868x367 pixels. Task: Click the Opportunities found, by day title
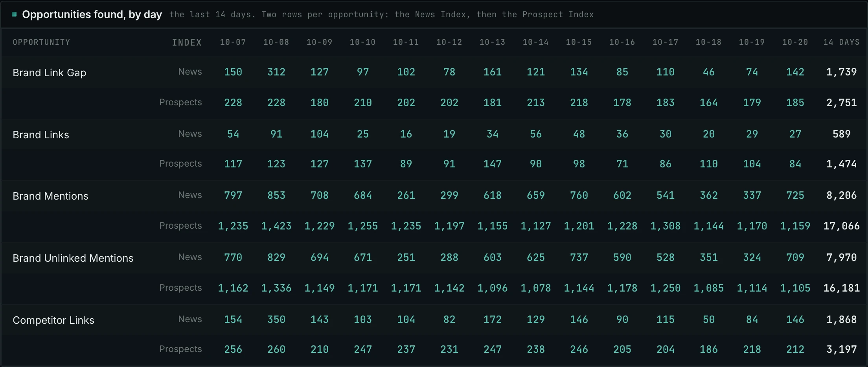[x=92, y=15]
